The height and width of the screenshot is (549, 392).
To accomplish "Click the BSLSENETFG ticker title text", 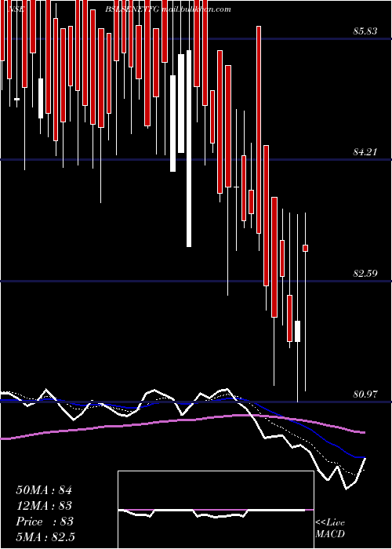I will coord(132,9).
